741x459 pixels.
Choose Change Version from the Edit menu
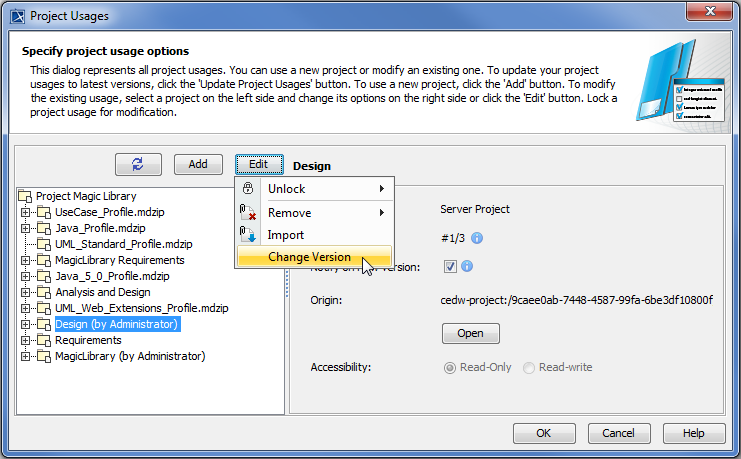(309, 257)
